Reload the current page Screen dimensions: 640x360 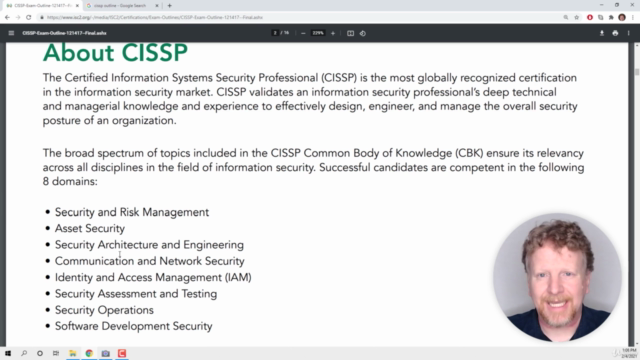coord(29,17)
